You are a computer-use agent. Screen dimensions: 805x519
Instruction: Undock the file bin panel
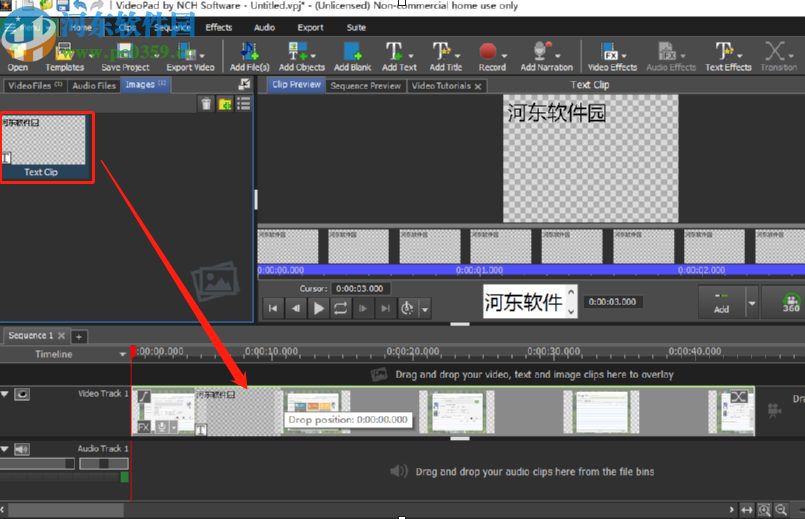point(244,84)
